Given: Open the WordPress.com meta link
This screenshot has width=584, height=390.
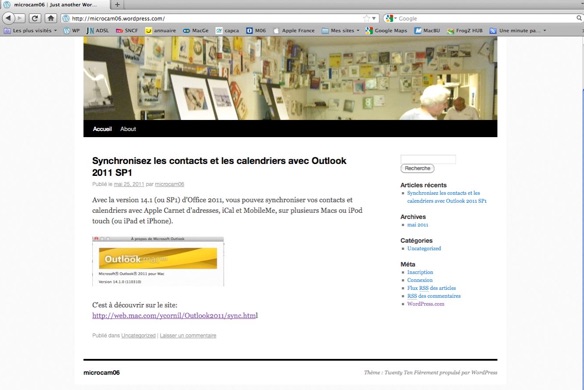Looking at the screenshot, I should [425, 304].
